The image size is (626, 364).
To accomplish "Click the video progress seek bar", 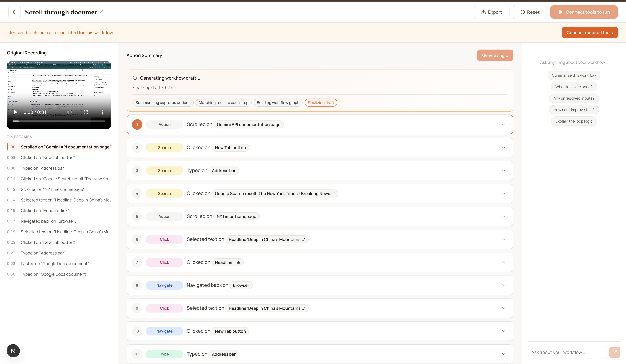I will 59,121.
